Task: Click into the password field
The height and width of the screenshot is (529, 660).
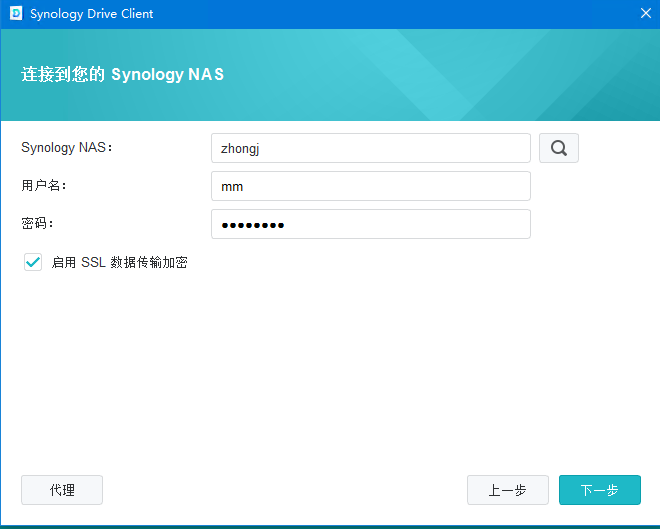Action: point(371,224)
